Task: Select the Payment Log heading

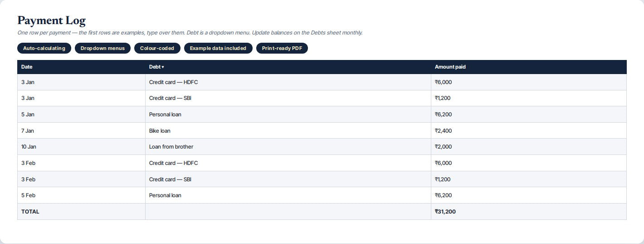Action: (x=51, y=20)
